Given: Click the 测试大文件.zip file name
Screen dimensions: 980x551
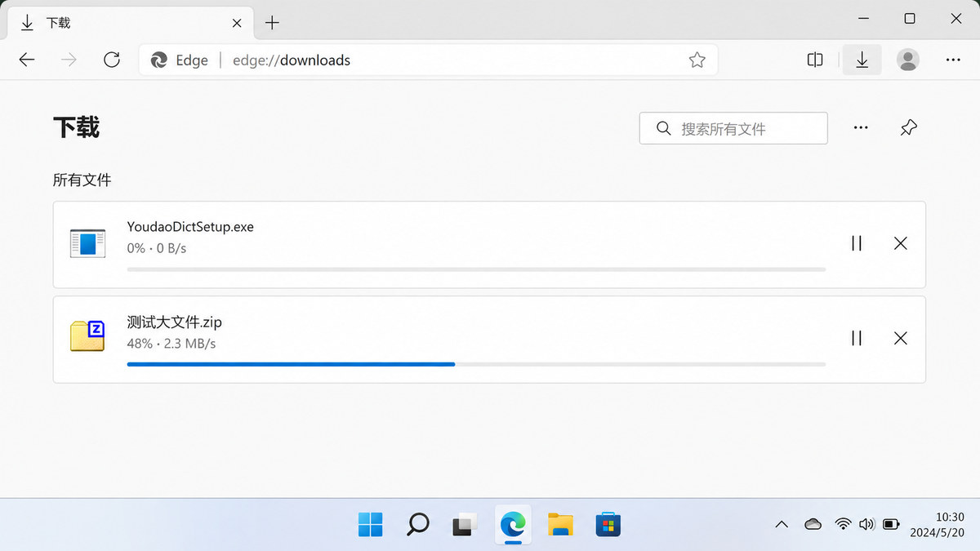Looking at the screenshot, I should (x=174, y=322).
